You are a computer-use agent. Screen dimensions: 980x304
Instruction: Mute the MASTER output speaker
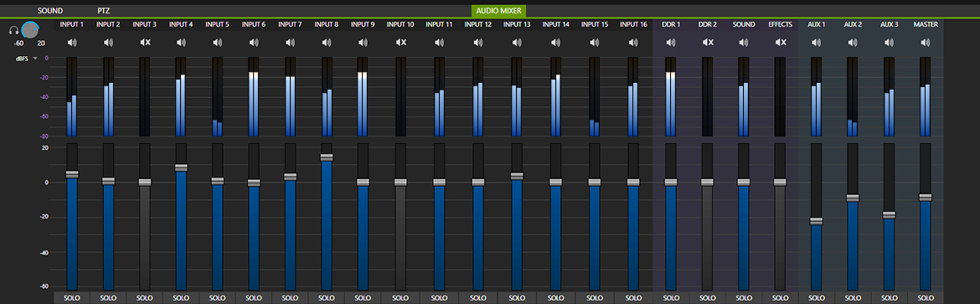925,43
